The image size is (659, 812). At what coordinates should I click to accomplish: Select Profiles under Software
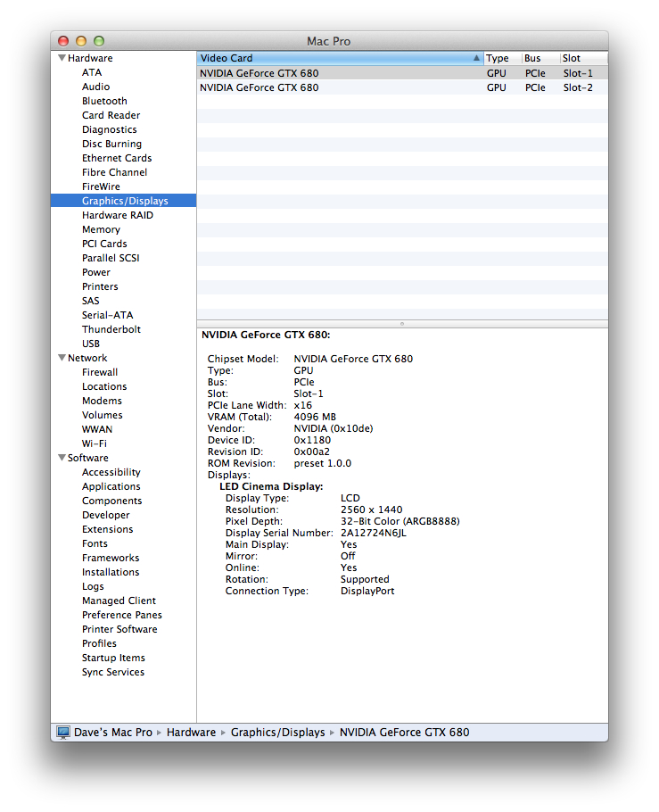99,643
